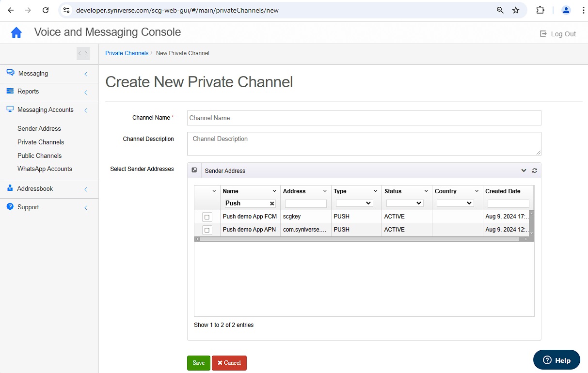588x373 pixels.
Task: Expand the Sender Address panel to fullscreen
Action: [194, 170]
